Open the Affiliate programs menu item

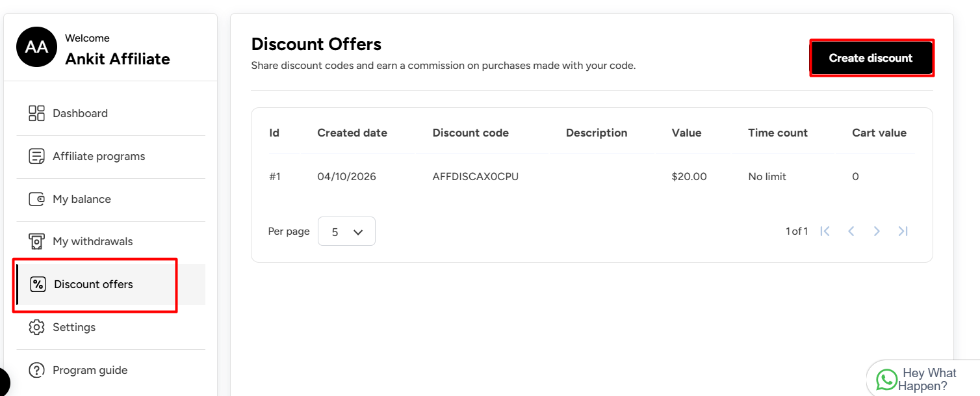click(99, 156)
